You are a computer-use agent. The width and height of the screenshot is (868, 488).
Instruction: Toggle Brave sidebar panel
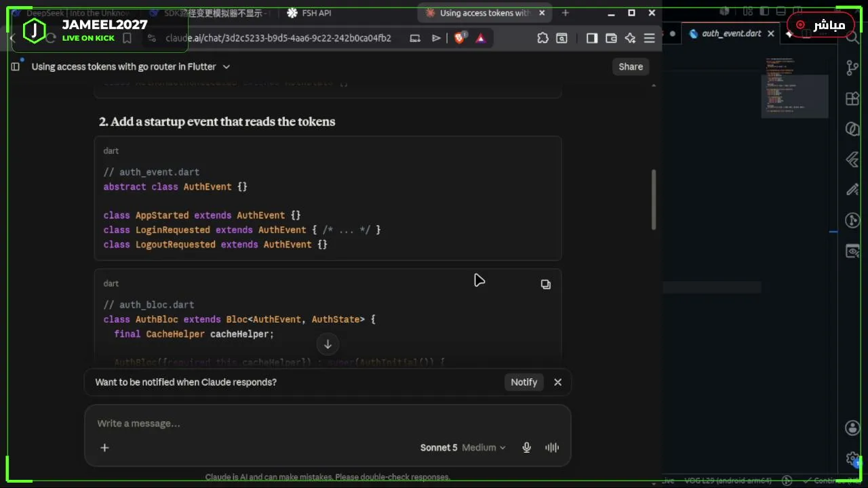click(x=591, y=39)
